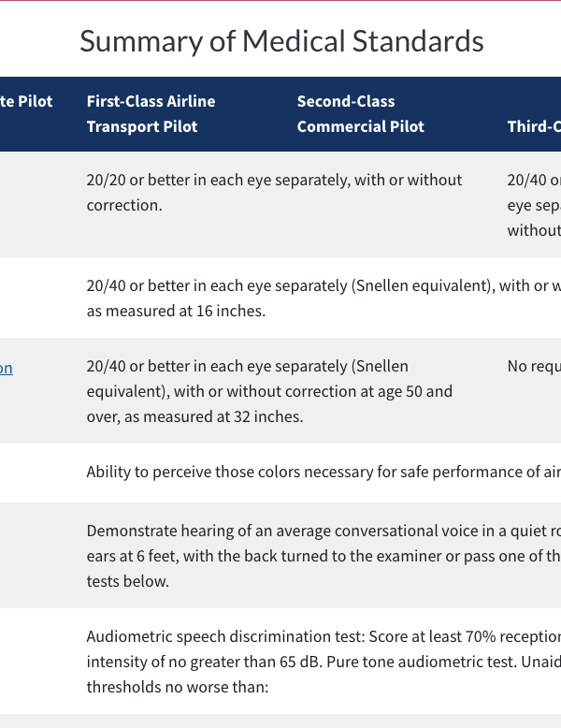Select the First-Class Airline Transport Pilot header
Screen dimensions: 561x728
(151, 114)
